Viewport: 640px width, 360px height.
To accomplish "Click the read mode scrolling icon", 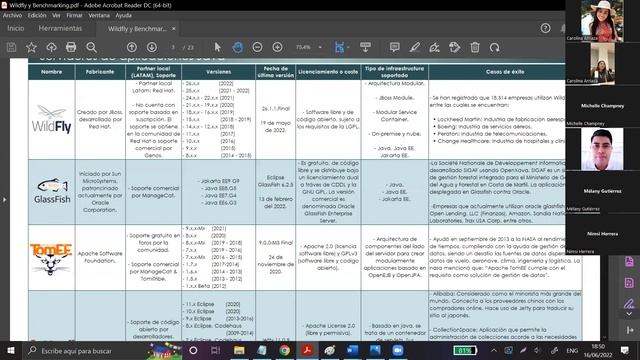I will click(365, 47).
